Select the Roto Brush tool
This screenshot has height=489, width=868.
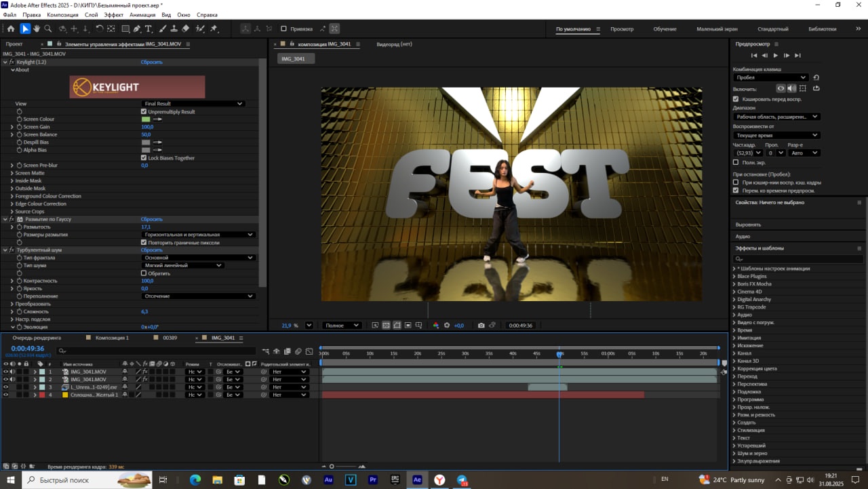pyautogui.click(x=200, y=28)
